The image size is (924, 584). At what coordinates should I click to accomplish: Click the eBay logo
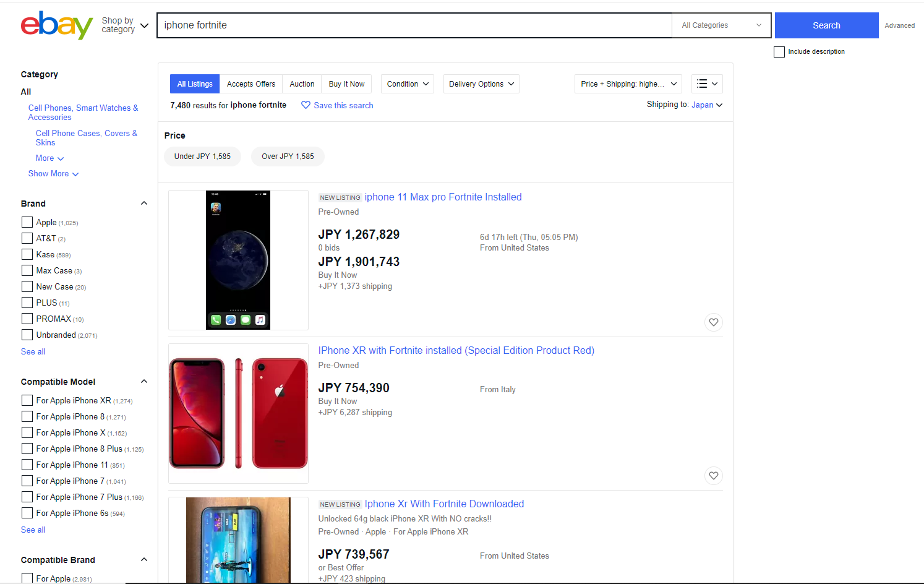click(56, 25)
